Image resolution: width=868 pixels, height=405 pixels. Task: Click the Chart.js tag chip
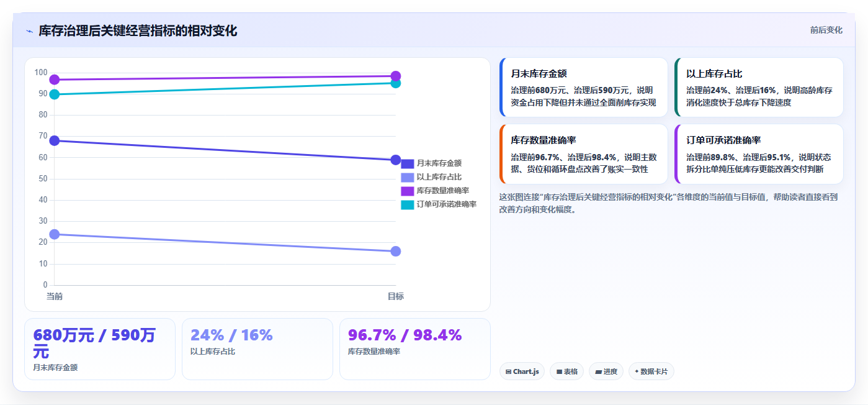pyautogui.click(x=522, y=371)
